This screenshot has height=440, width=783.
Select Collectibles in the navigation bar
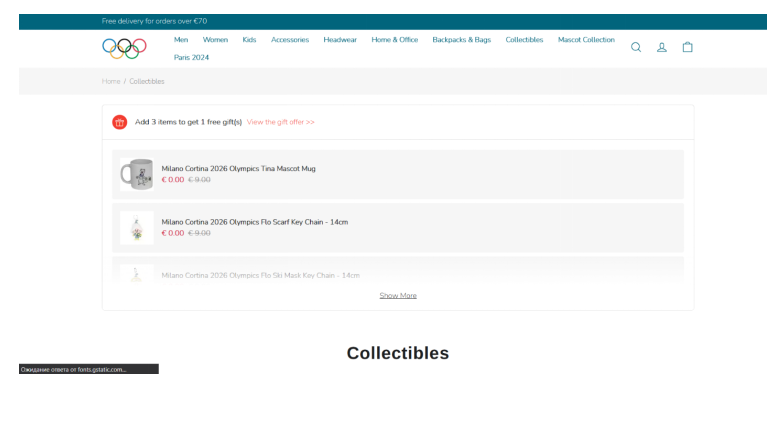point(524,40)
